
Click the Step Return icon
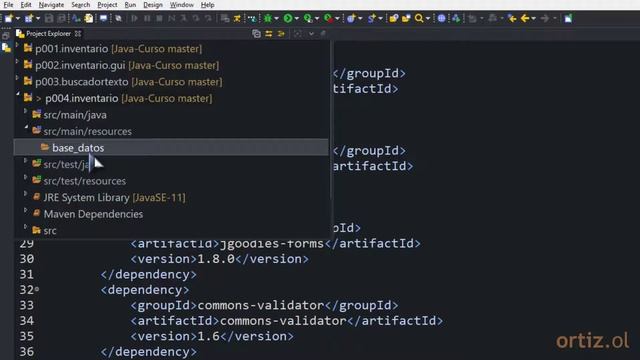[x=208, y=18]
